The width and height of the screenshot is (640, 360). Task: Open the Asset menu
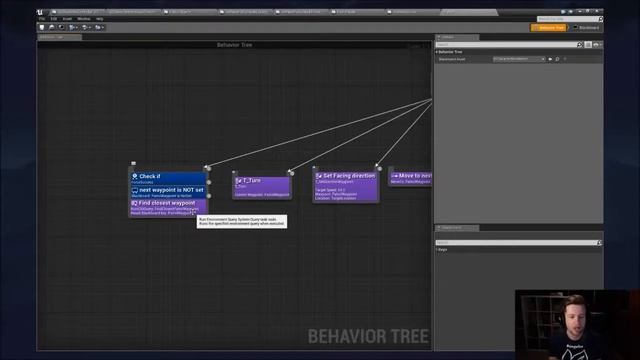67,19
